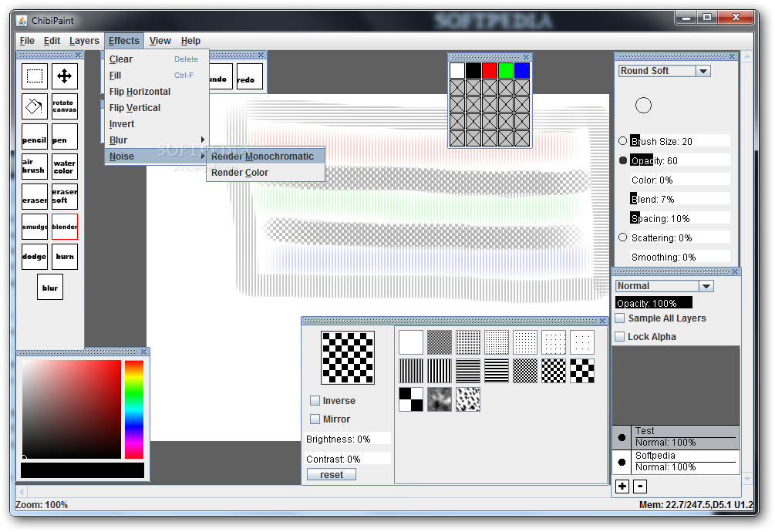775x532 pixels.
Task: Adjust the layer Opacity 100% slider
Action: click(654, 303)
